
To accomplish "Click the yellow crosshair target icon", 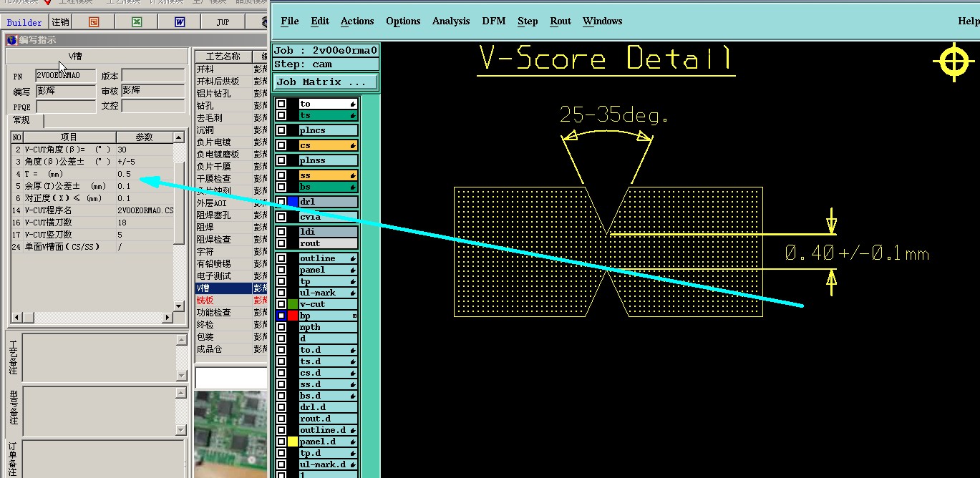I will (x=954, y=62).
